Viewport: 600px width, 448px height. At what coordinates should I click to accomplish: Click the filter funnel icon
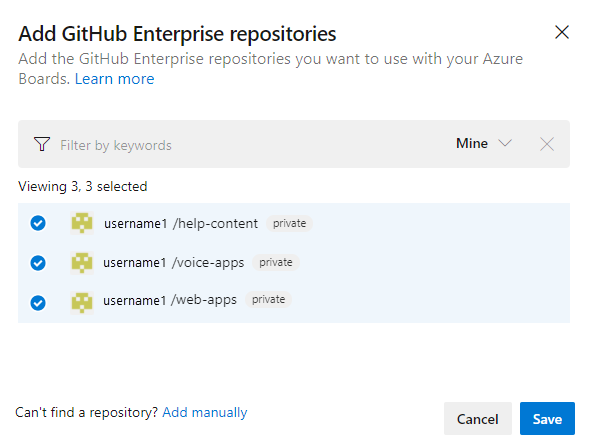click(41, 144)
